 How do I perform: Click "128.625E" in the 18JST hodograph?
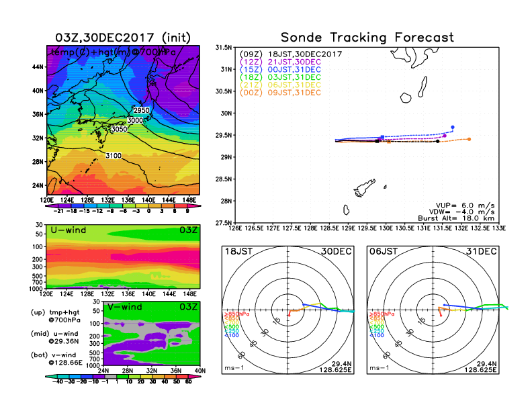pyautogui.click(x=335, y=370)
